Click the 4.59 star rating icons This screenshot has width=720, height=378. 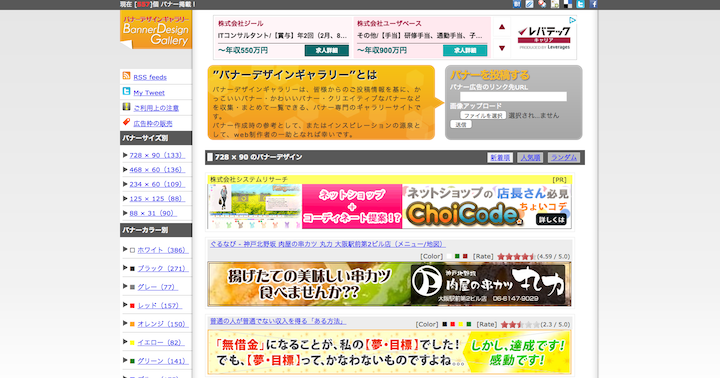click(x=516, y=257)
